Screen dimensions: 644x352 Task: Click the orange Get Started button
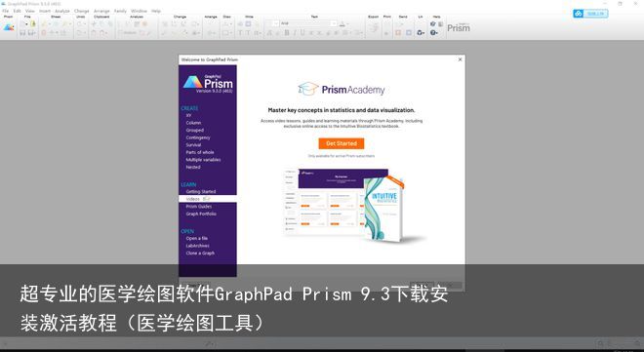point(342,143)
